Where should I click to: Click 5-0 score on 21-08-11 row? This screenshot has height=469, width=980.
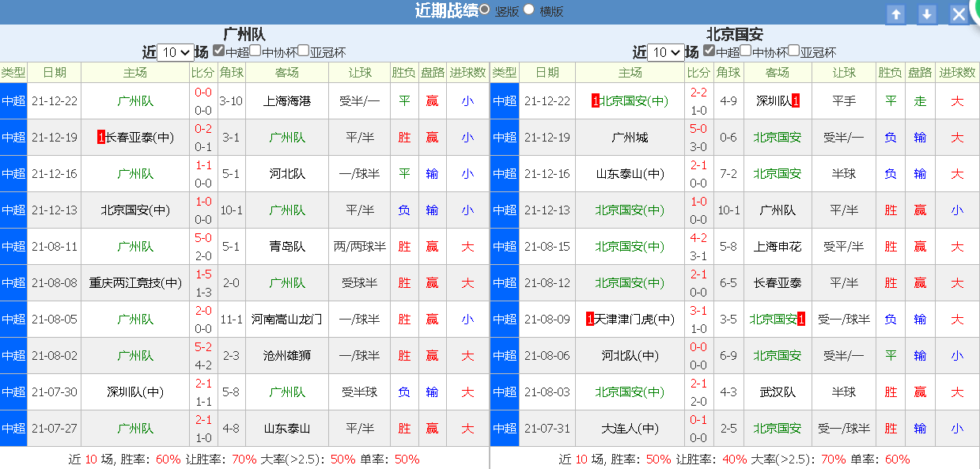[x=203, y=237]
